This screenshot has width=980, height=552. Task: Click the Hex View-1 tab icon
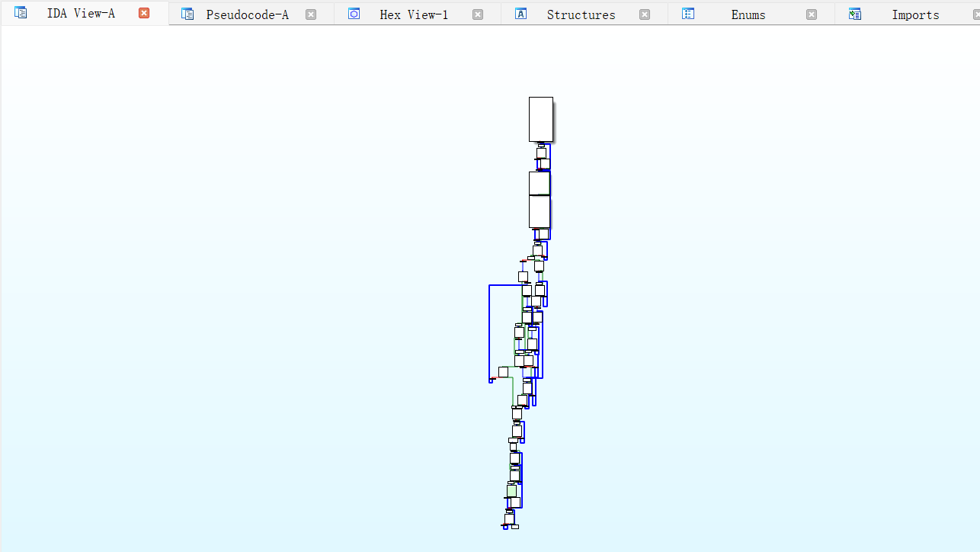[354, 14]
